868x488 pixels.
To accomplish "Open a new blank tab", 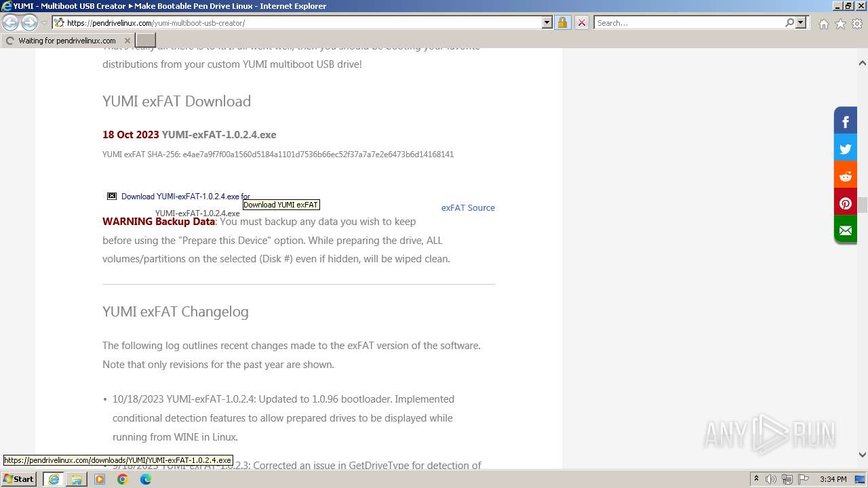I will pyautogui.click(x=146, y=41).
